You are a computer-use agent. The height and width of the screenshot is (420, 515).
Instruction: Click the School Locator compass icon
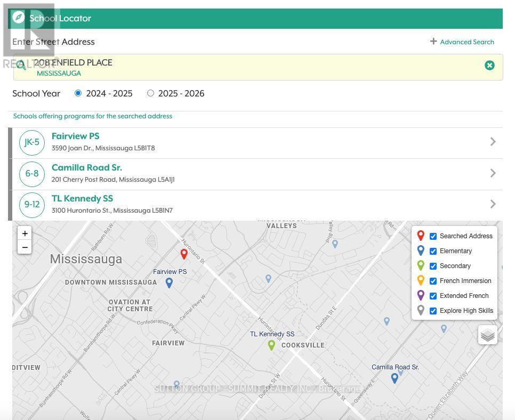click(18, 17)
